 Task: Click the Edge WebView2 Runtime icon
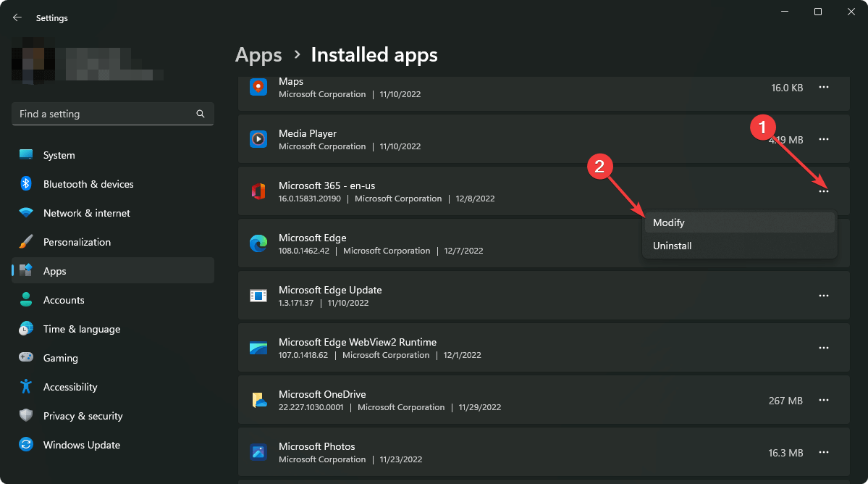(258, 348)
